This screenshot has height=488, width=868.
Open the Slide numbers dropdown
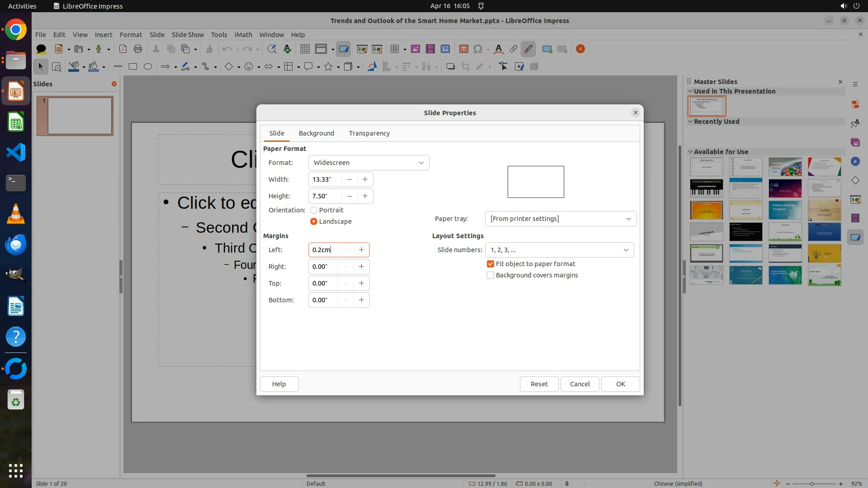559,250
